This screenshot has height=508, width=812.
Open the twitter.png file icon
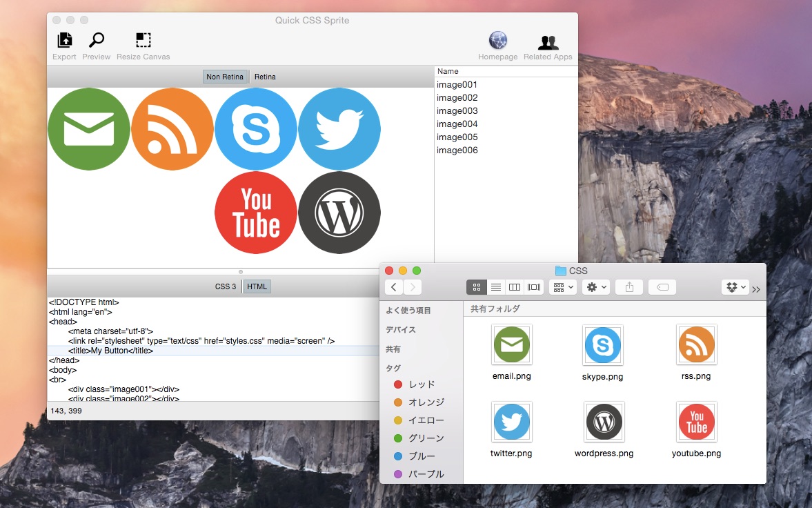tap(512, 422)
